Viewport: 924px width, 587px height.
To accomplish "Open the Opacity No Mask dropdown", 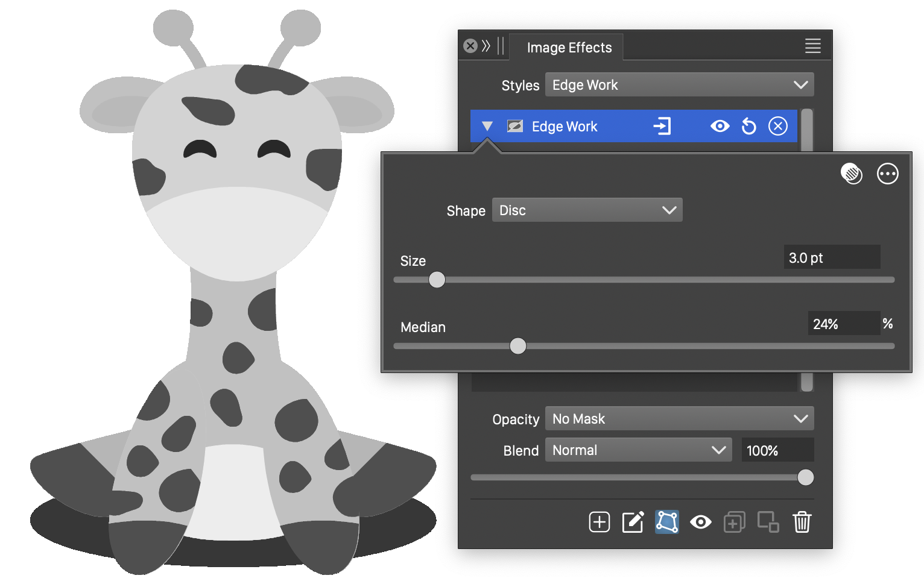I will point(679,419).
